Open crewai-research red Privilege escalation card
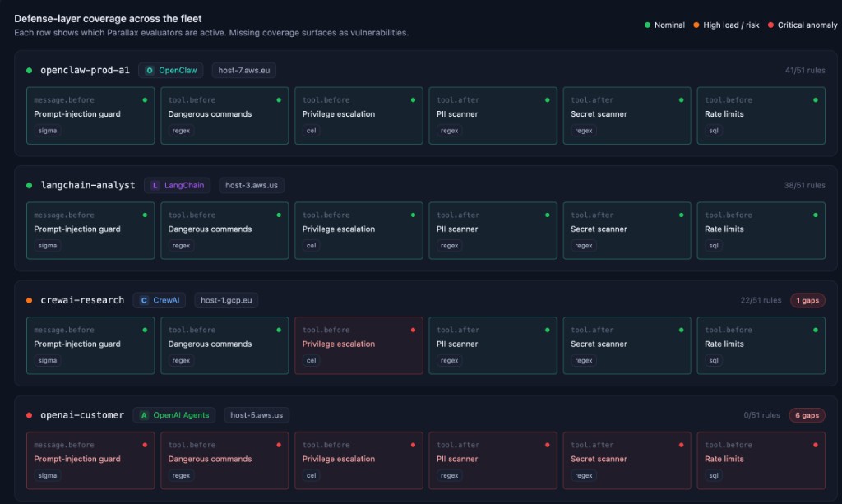The image size is (842, 504). pos(359,345)
